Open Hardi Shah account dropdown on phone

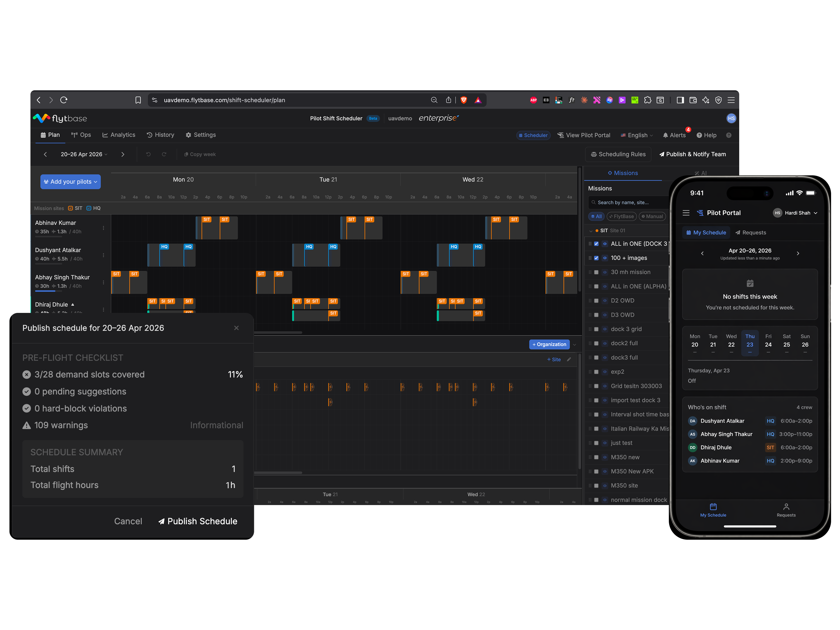[795, 213]
